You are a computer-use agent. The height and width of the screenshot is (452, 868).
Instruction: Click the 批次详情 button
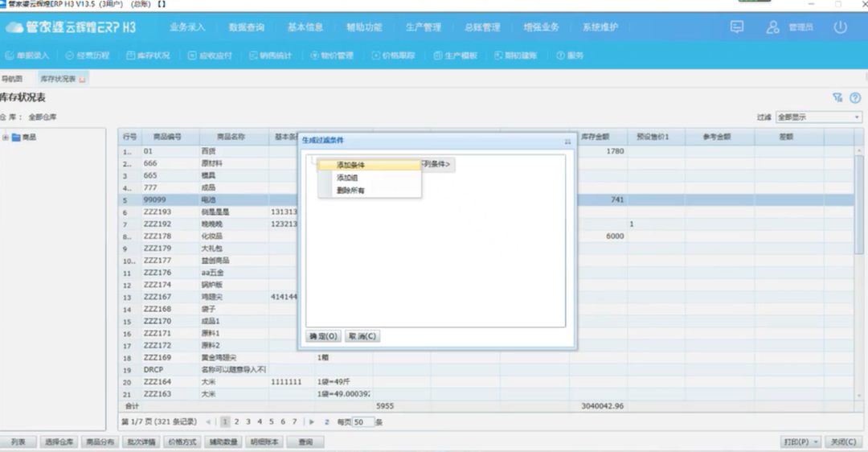pyautogui.click(x=141, y=442)
